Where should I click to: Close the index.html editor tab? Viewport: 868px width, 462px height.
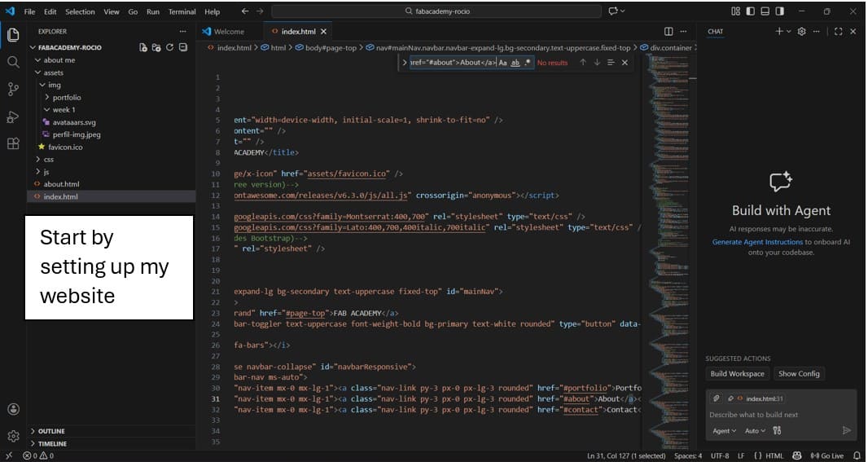(x=324, y=32)
